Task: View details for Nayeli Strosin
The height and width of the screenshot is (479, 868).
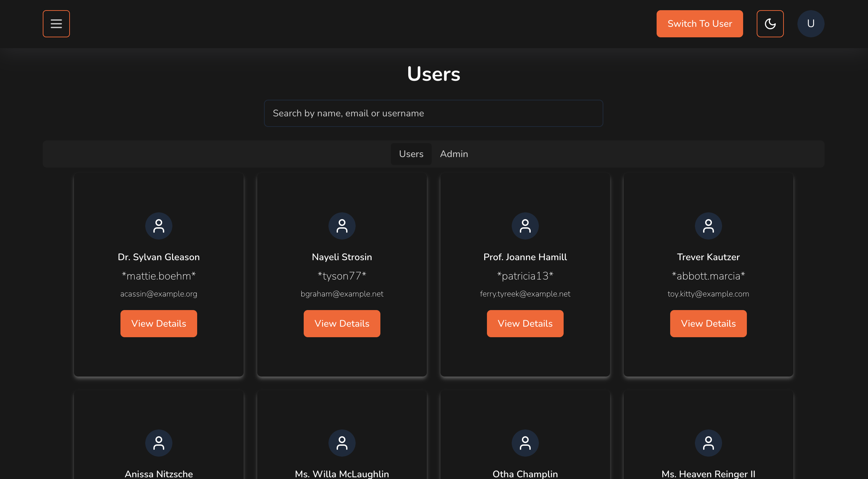Action: click(x=342, y=323)
